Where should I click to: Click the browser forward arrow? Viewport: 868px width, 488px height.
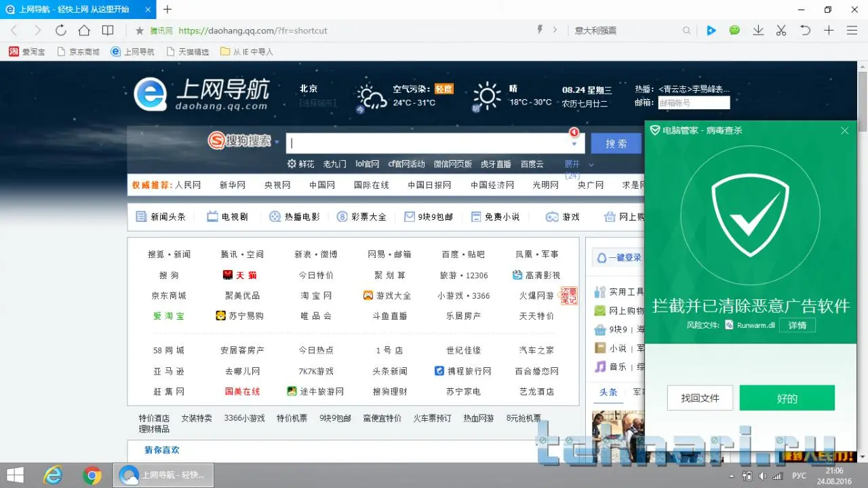coord(37,31)
